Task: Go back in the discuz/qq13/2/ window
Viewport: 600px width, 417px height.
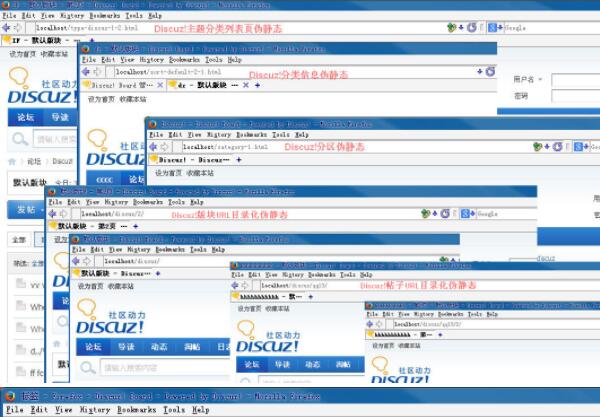Action: pos(369,324)
